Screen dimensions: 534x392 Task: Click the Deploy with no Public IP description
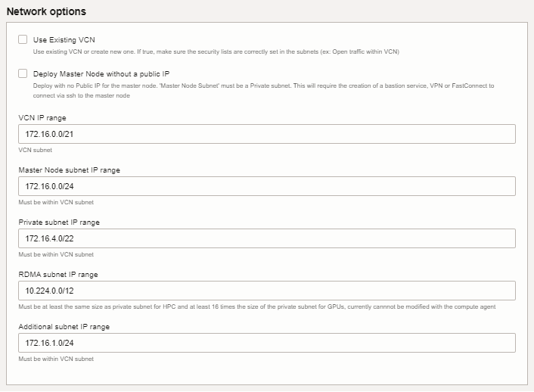click(263, 91)
